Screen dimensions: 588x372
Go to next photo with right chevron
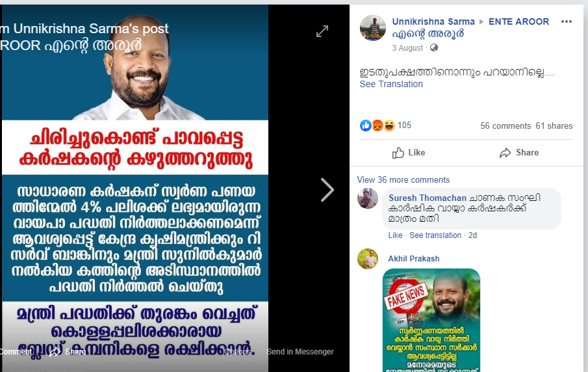(327, 190)
